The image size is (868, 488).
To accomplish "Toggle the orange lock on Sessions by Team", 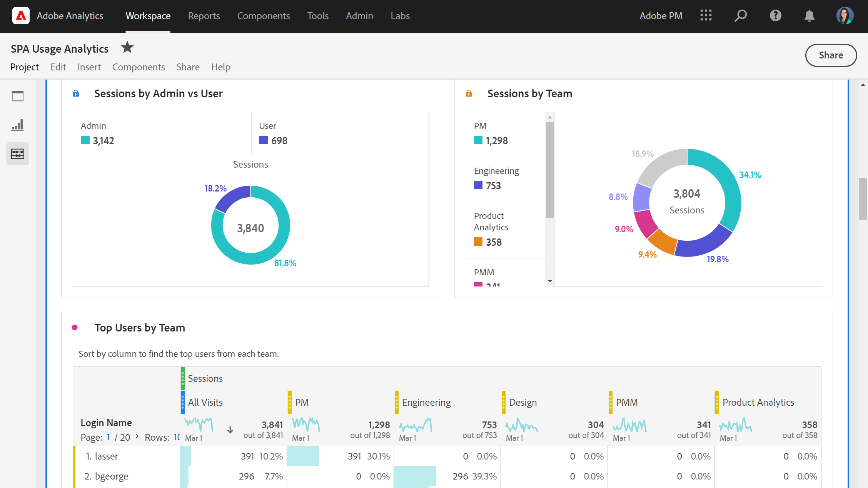I will (469, 93).
